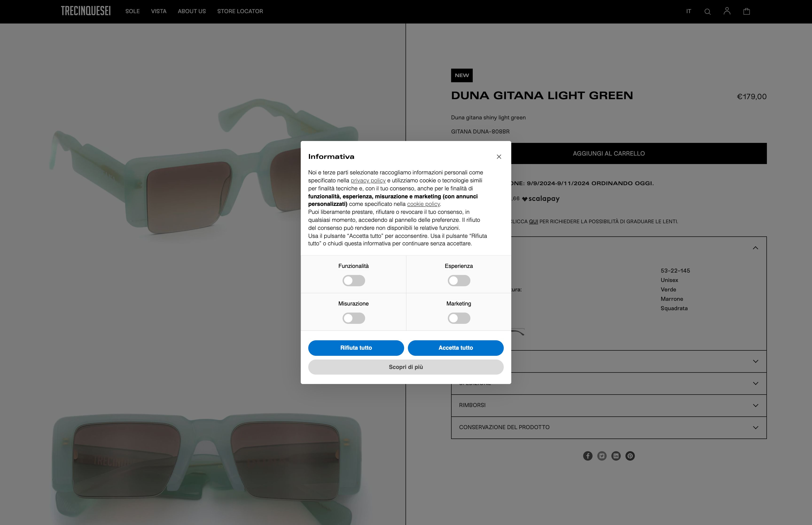Turn on the Esperienza toggle

(x=459, y=281)
